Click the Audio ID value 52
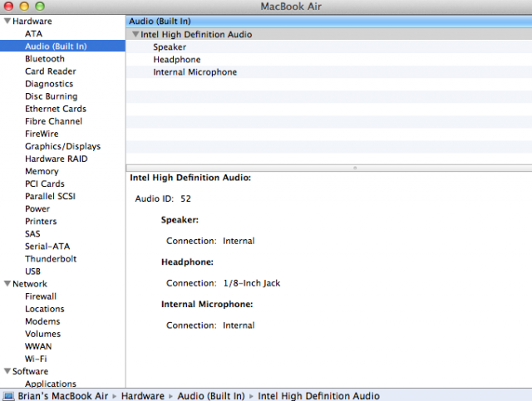The height and width of the screenshot is (401, 532). 185,198
